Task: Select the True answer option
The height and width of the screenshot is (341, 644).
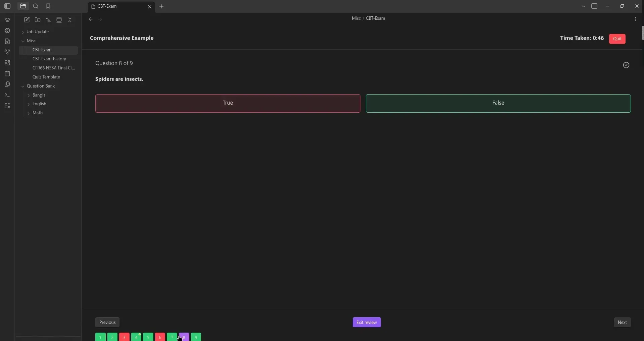Action: (x=228, y=103)
